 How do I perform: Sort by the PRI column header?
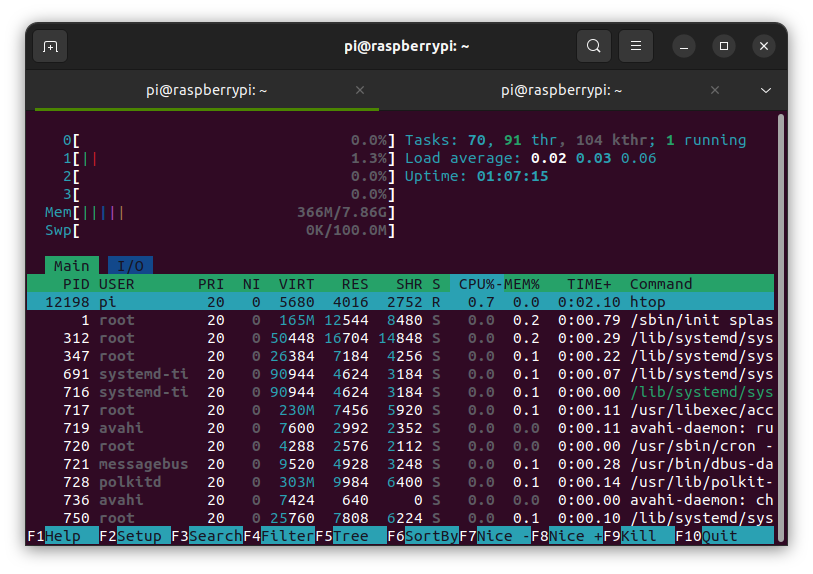(x=211, y=284)
